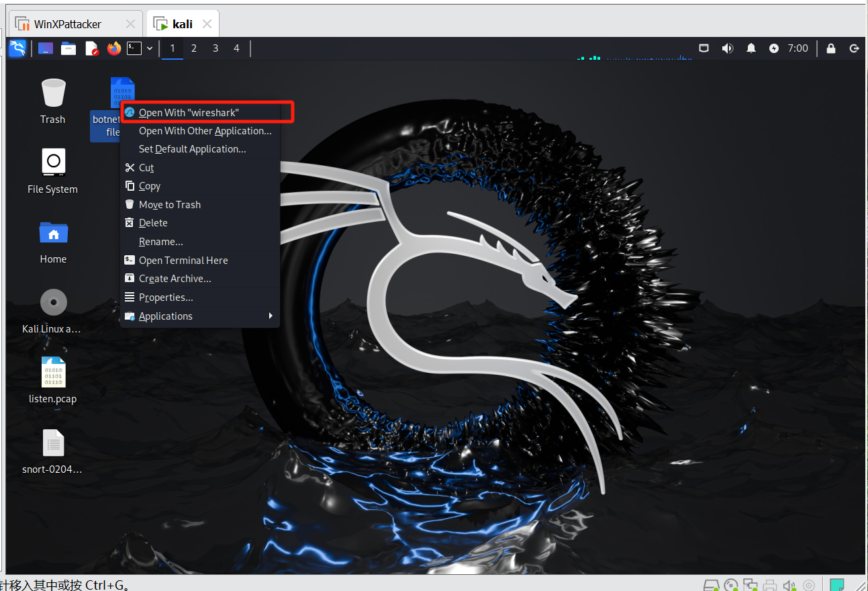
Task: Click Cut in the context menu
Action: click(x=200, y=168)
